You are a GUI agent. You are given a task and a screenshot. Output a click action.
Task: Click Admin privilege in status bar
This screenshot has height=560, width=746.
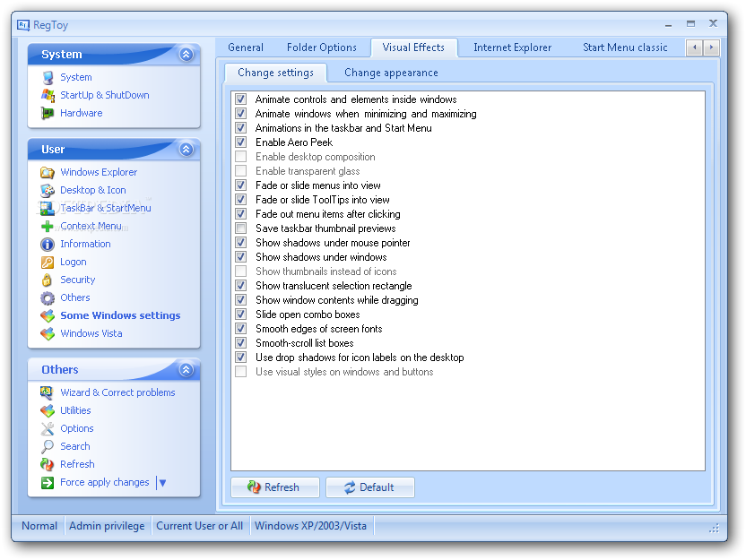(x=107, y=526)
